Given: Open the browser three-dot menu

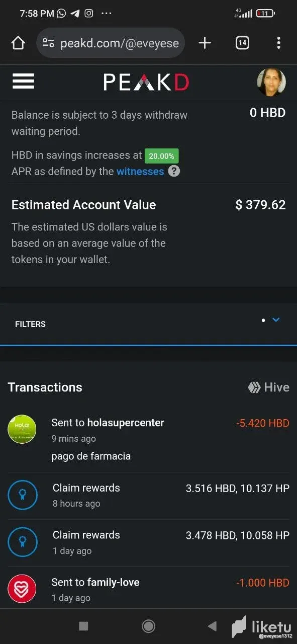Looking at the screenshot, I should pos(278,43).
